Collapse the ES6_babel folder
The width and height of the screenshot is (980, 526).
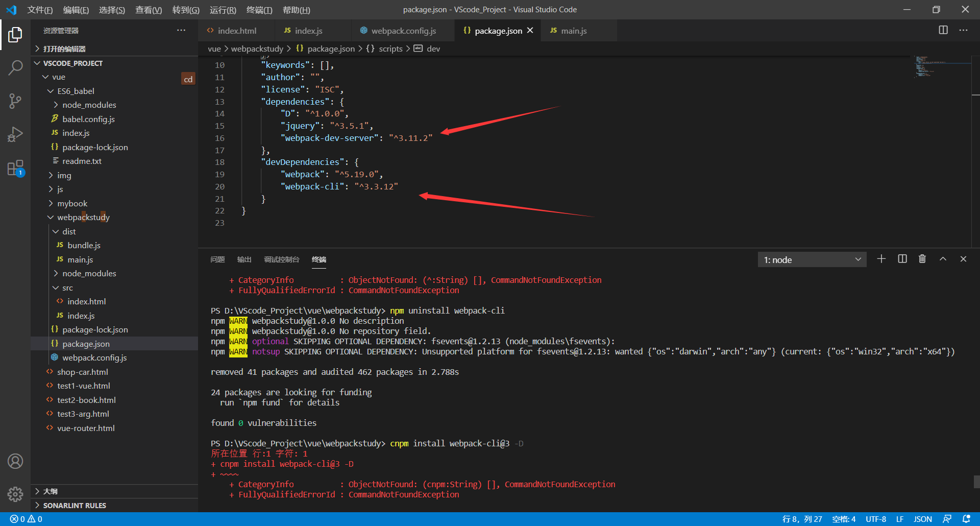pyautogui.click(x=114, y=91)
